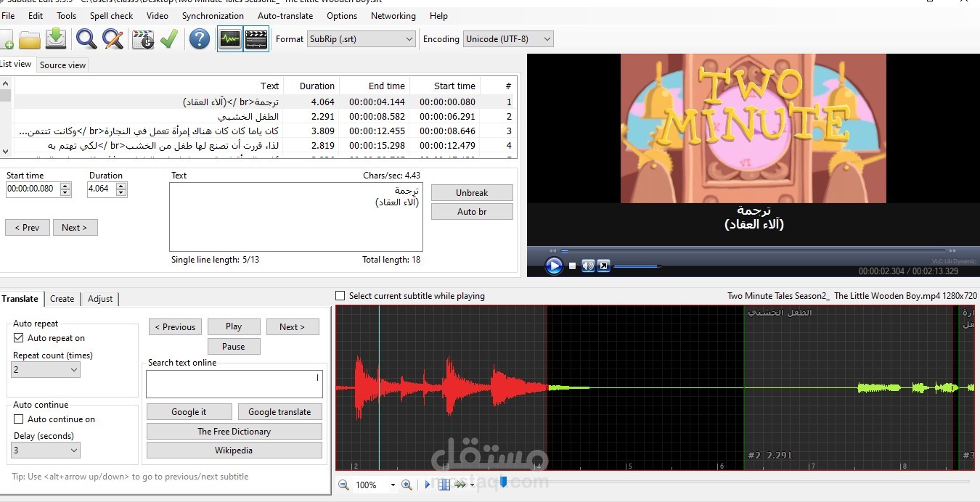Image resolution: width=980 pixels, height=502 pixels.
Task: Click the subtitle Text edit box
Action: point(296,217)
